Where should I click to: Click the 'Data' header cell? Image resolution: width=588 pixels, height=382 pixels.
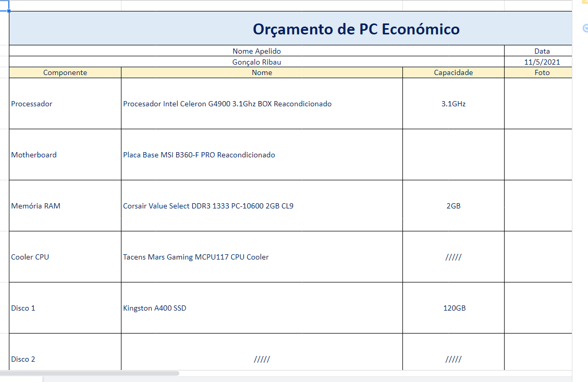[x=538, y=51]
